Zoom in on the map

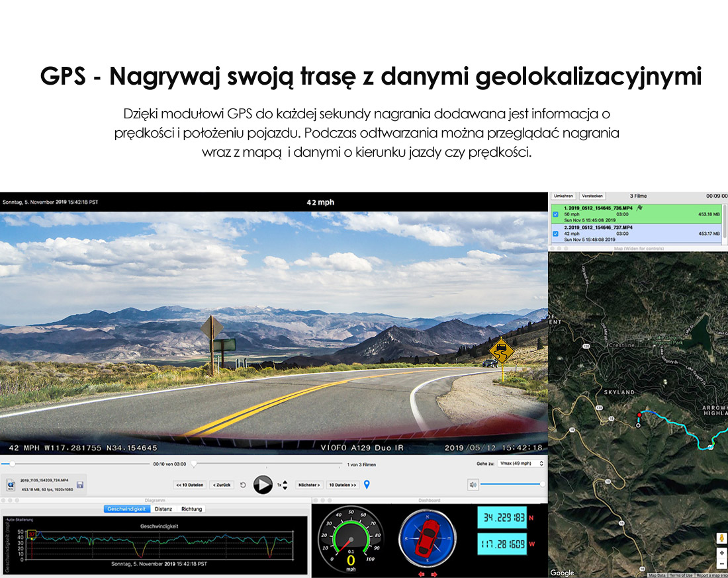[x=721, y=552]
